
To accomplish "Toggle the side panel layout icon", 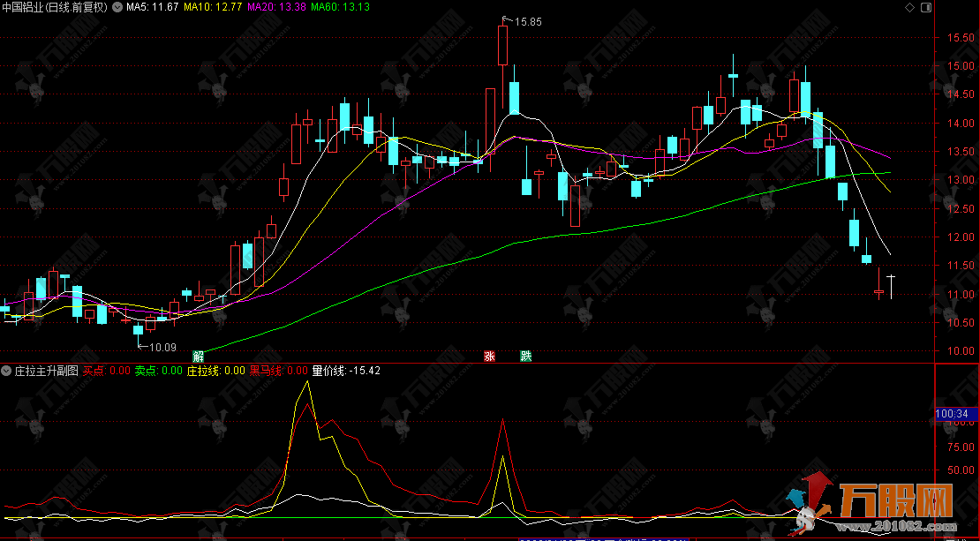I will tap(924, 7).
